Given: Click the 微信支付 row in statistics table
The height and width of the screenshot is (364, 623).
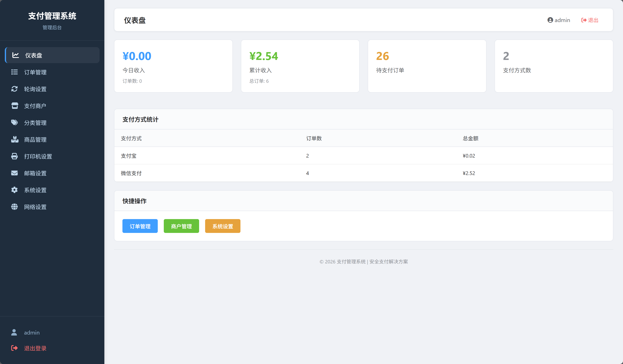Looking at the screenshot, I should (363, 173).
